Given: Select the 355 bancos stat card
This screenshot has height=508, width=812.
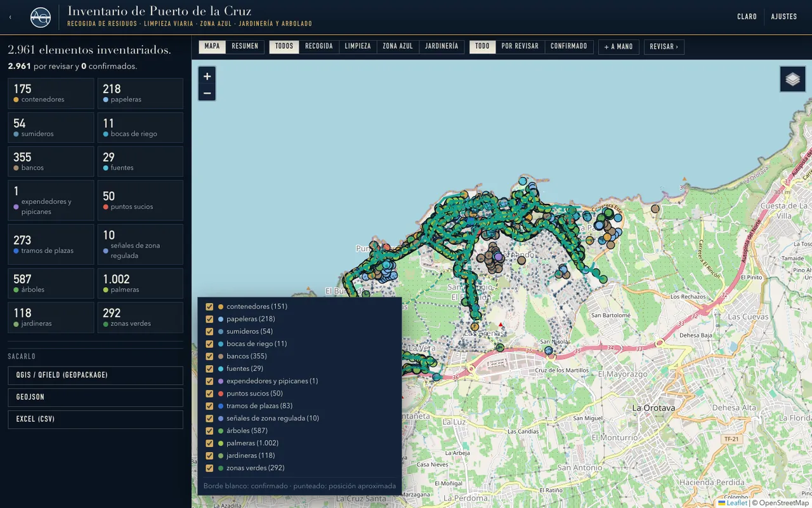Looking at the screenshot, I should pyautogui.click(x=51, y=161).
